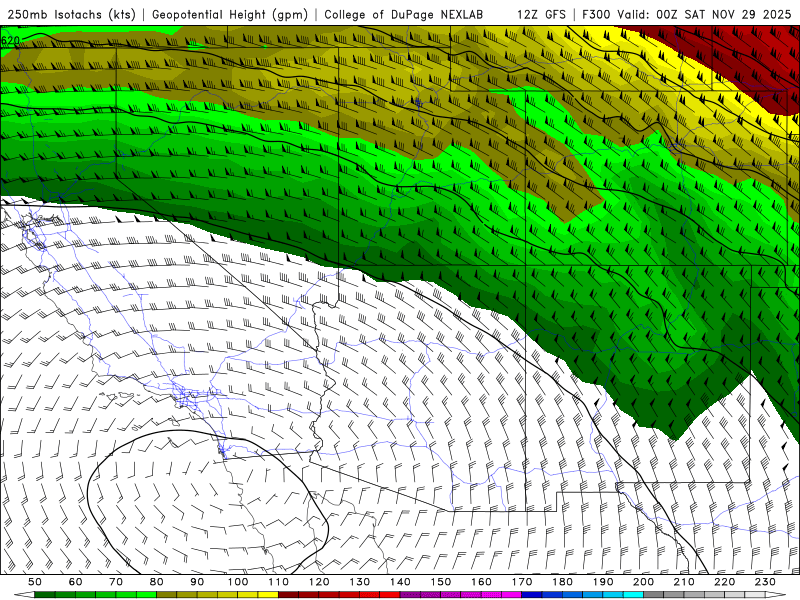Click the legend value 190
Screen dimensions: 800x600
[x=603, y=582]
